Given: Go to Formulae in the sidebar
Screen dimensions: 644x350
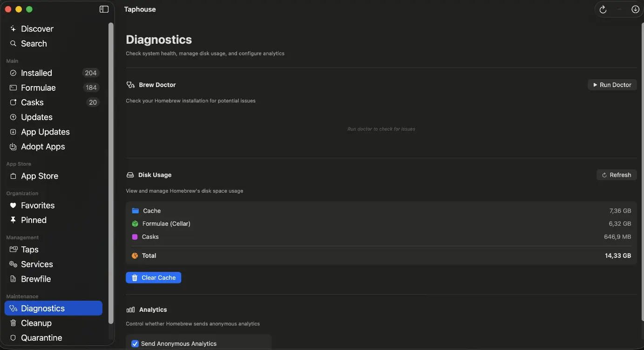Looking at the screenshot, I should click(x=54, y=88).
